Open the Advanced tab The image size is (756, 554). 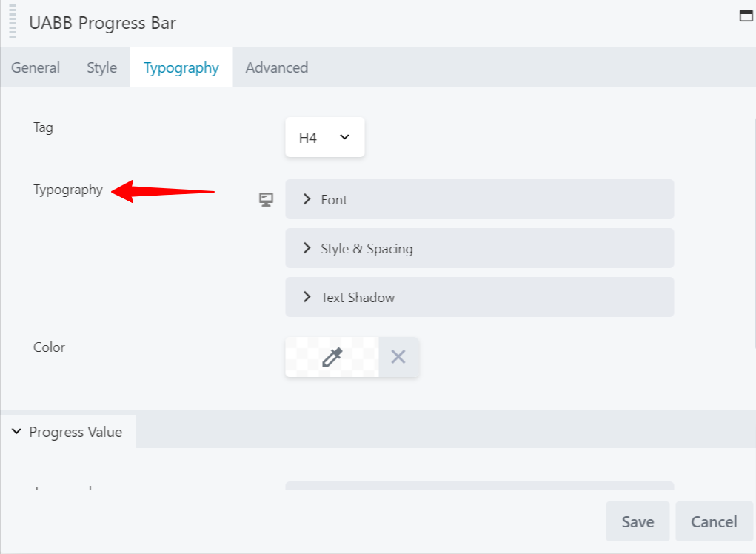pyautogui.click(x=276, y=67)
